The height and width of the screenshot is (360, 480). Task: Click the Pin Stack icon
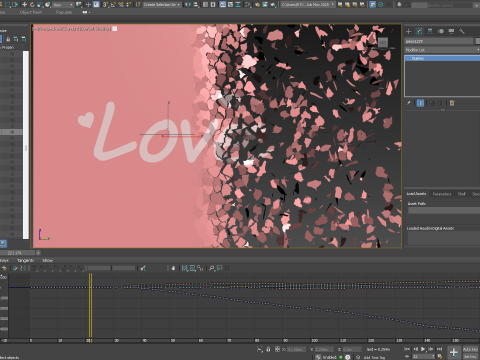click(409, 103)
